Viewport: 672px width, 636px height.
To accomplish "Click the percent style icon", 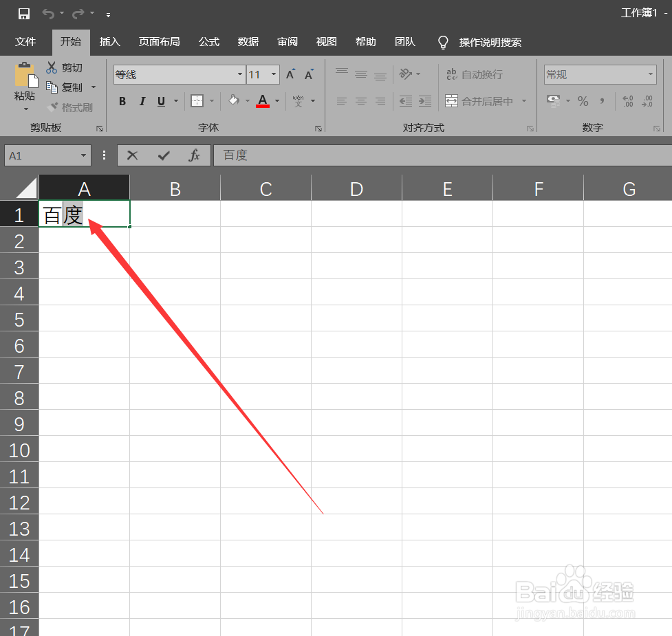I will click(583, 101).
